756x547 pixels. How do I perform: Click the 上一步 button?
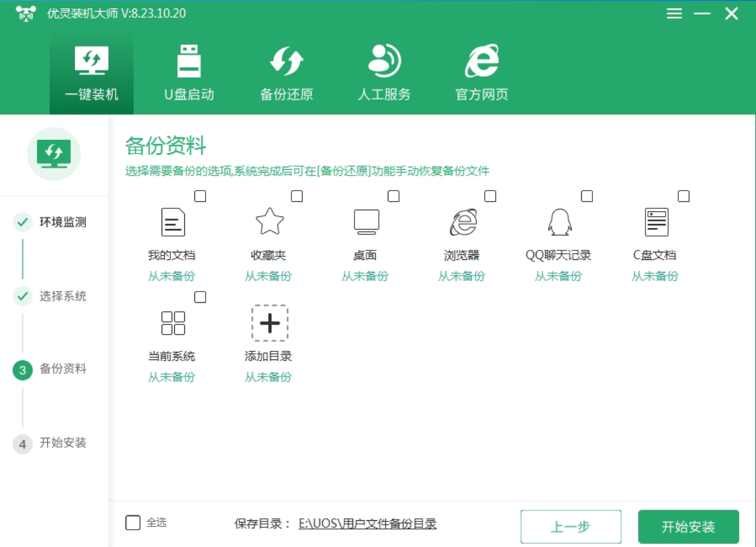[571, 527]
